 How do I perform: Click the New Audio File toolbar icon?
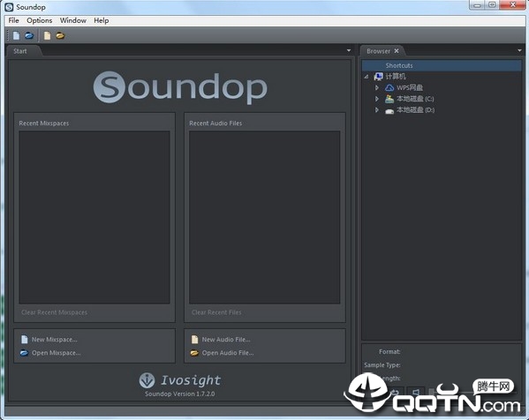click(47, 35)
